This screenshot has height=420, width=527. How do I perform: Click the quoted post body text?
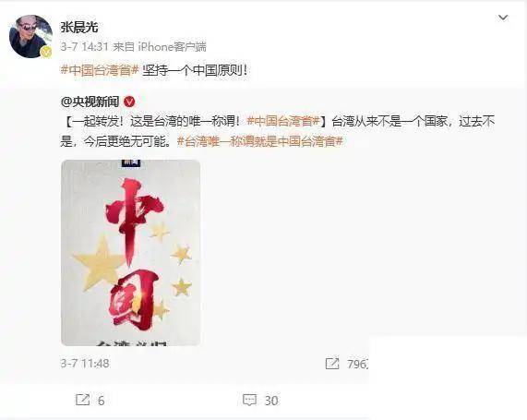click(x=278, y=131)
